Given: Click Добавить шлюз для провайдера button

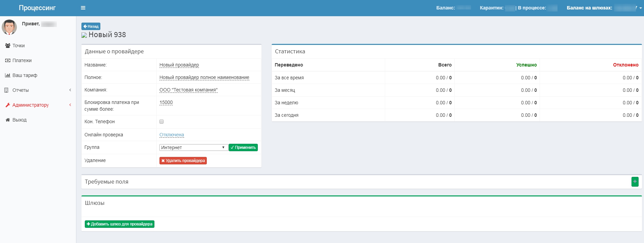Looking at the screenshot, I should [x=120, y=224].
